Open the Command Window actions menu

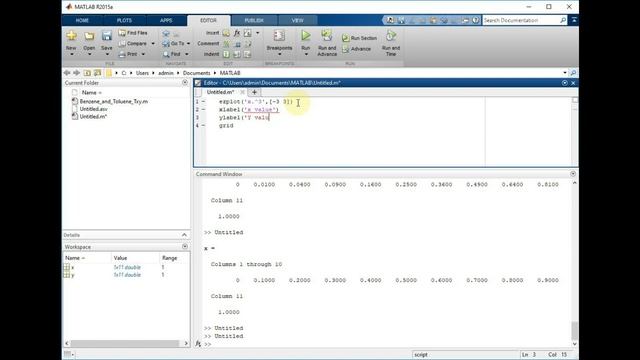coord(573,174)
